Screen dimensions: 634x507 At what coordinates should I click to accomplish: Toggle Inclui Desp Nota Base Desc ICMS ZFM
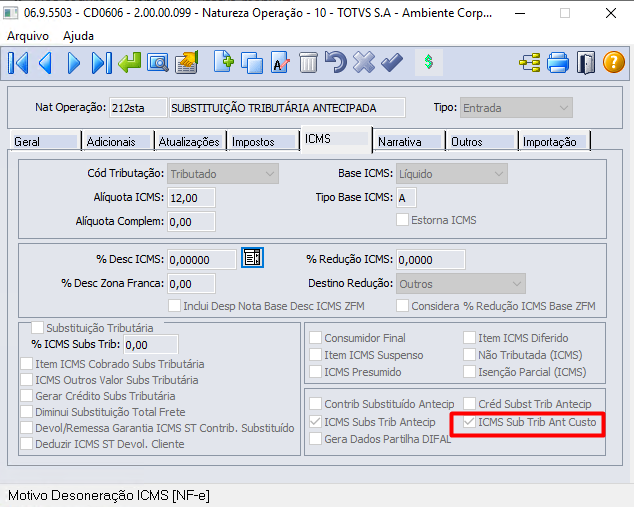(x=174, y=306)
